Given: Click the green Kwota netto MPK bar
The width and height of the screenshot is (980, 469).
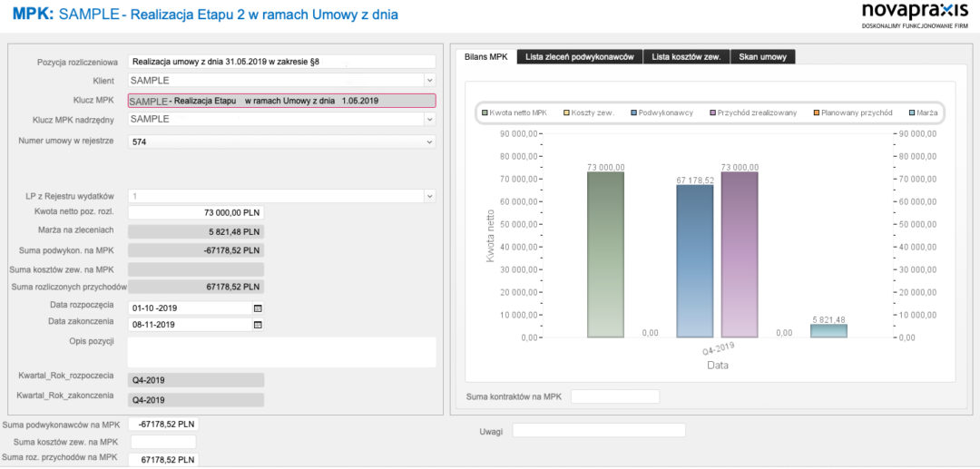Looking at the screenshot, I should (x=605, y=255).
